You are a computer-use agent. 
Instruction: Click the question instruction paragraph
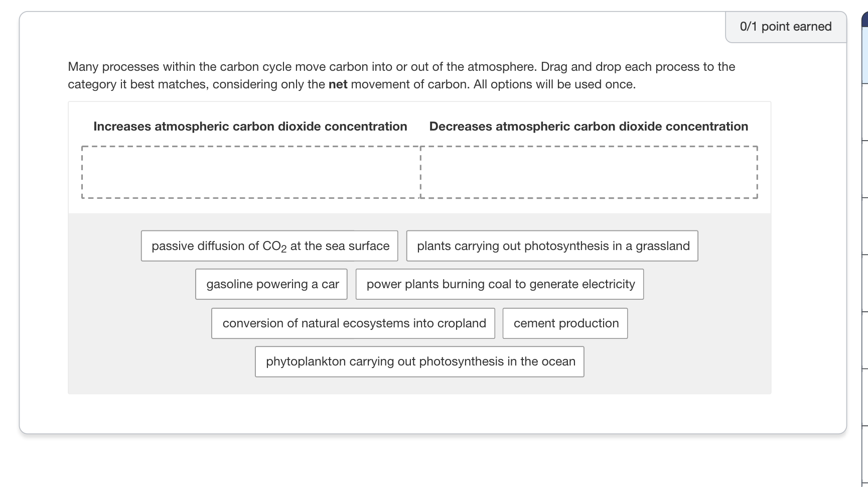[401, 75]
